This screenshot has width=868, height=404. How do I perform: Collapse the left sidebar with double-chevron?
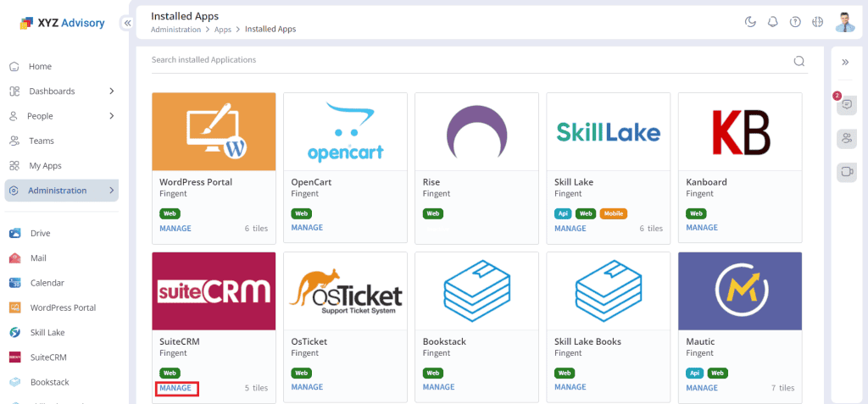(x=127, y=23)
